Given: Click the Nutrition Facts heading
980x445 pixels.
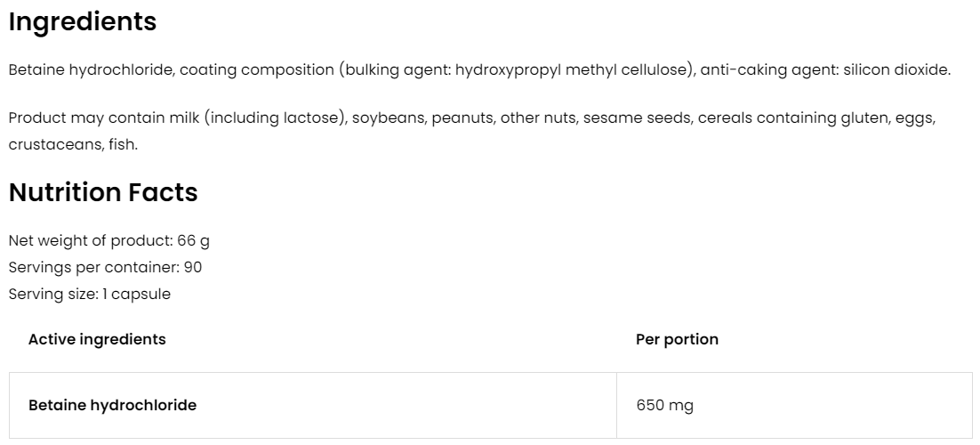Looking at the screenshot, I should click(x=103, y=192).
